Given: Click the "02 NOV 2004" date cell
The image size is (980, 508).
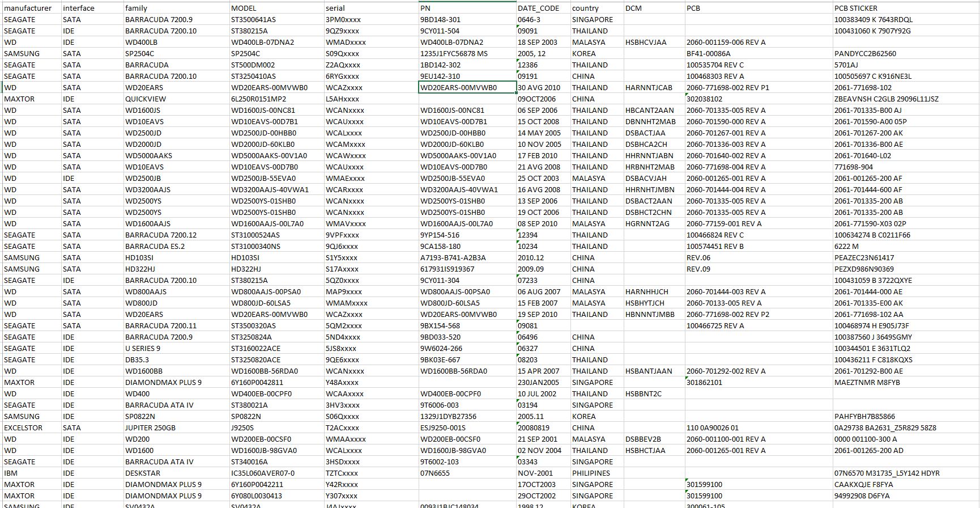Looking at the screenshot, I should [x=543, y=450].
